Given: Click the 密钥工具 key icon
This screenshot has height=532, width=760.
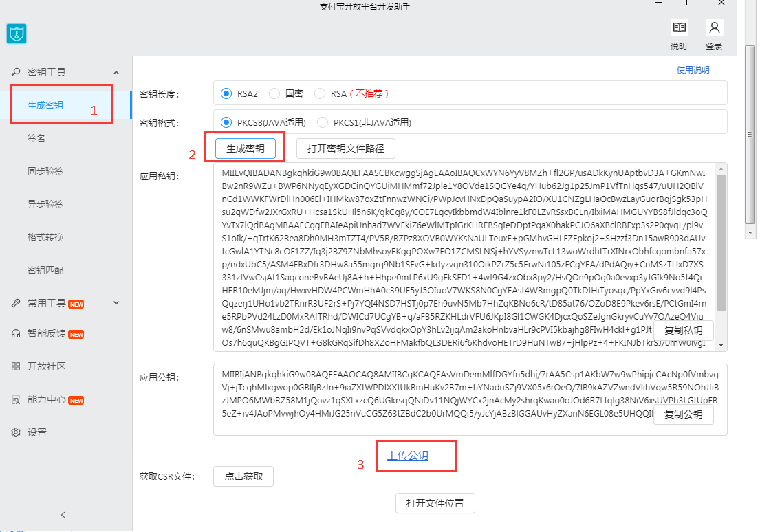Looking at the screenshot, I should (16, 72).
